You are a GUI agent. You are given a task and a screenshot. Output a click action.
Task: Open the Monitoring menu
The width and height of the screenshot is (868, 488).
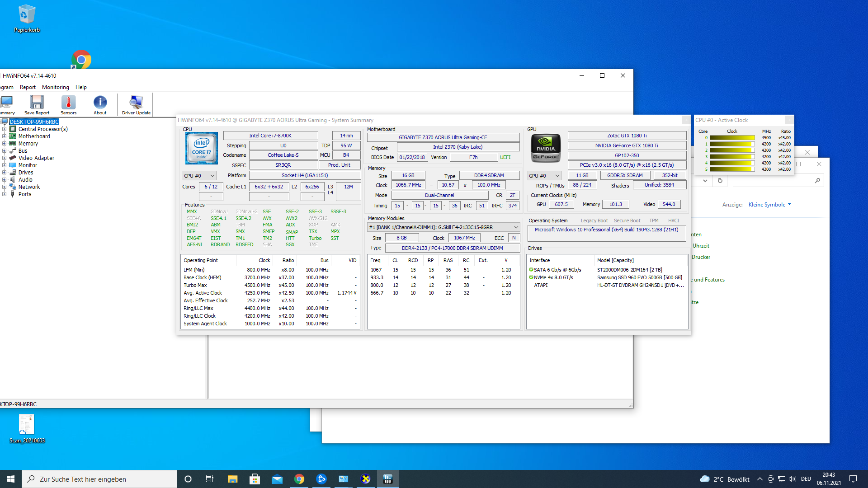55,87
